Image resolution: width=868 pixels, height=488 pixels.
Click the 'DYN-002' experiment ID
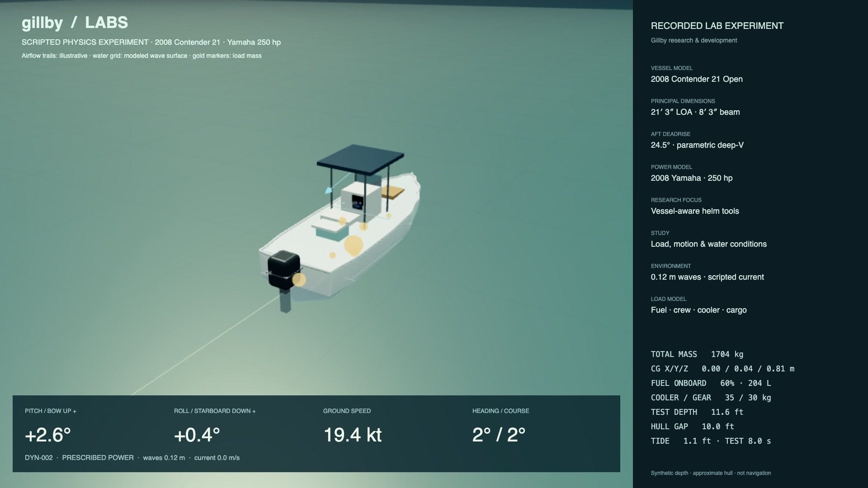(39, 458)
